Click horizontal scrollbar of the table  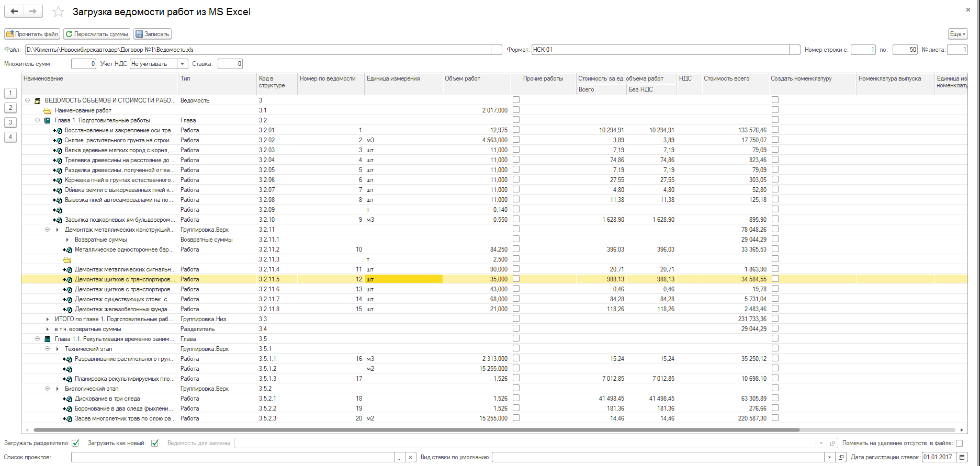coord(416,430)
